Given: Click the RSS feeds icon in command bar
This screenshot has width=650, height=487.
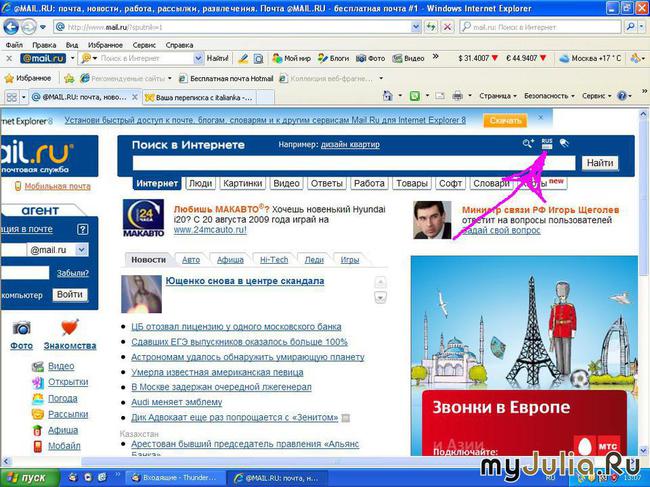Looking at the screenshot, I should [x=415, y=96].
